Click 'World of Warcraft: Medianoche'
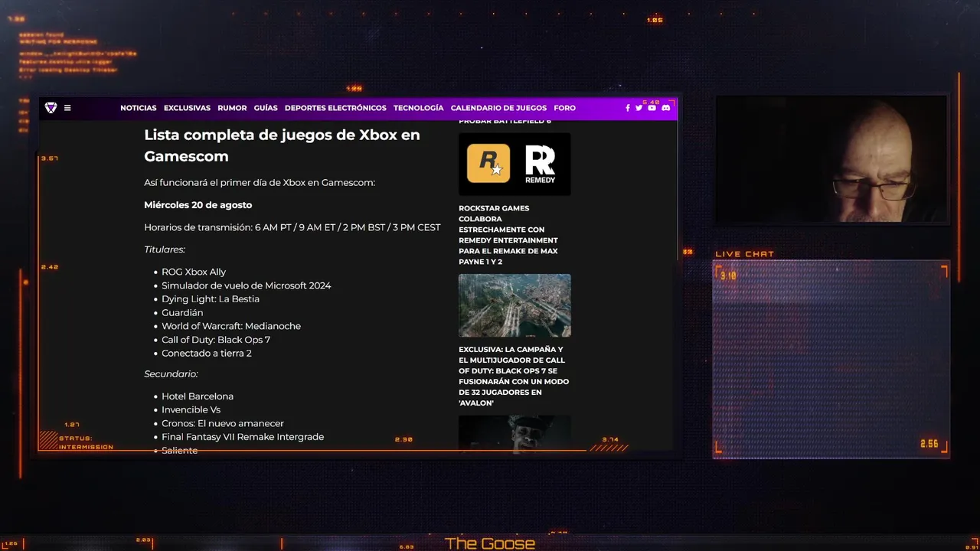This screenshot has width=980, height=551. (x=231, y=326)
